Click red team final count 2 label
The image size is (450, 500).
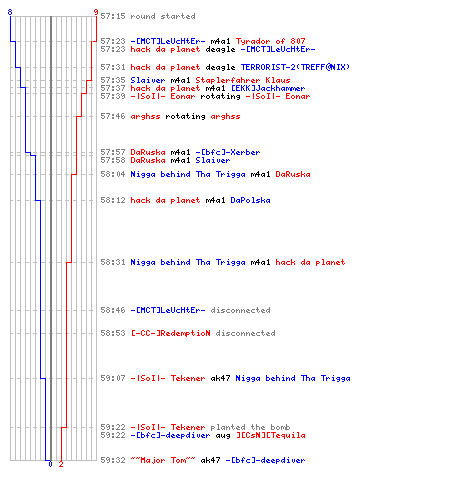(x=61, y=464)
